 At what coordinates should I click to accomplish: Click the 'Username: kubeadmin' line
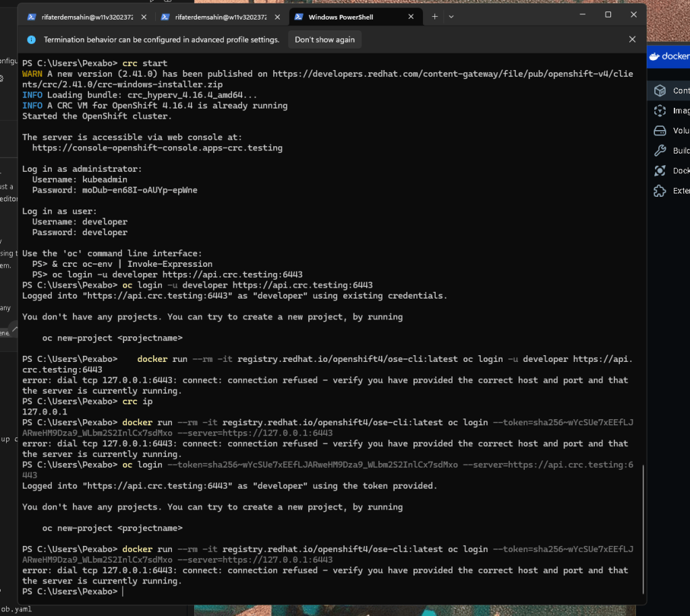pos(80,179)
